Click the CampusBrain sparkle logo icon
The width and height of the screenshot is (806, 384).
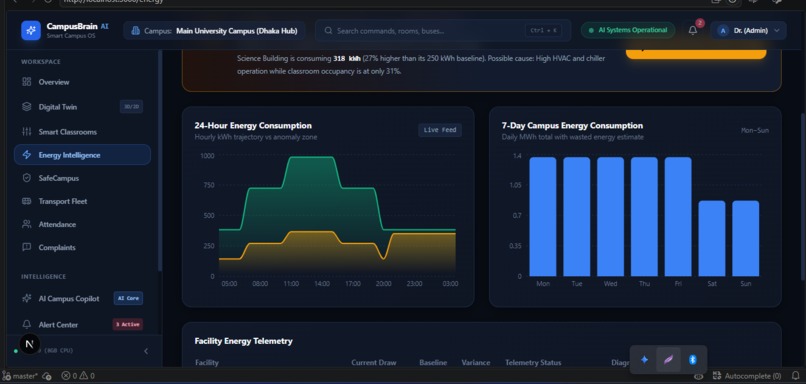(31, 30)
